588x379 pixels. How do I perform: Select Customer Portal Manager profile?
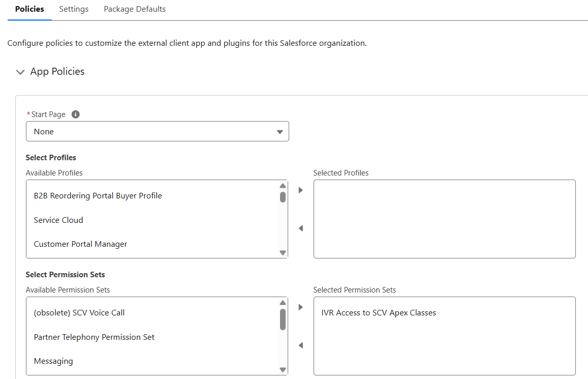coord(80,244)
